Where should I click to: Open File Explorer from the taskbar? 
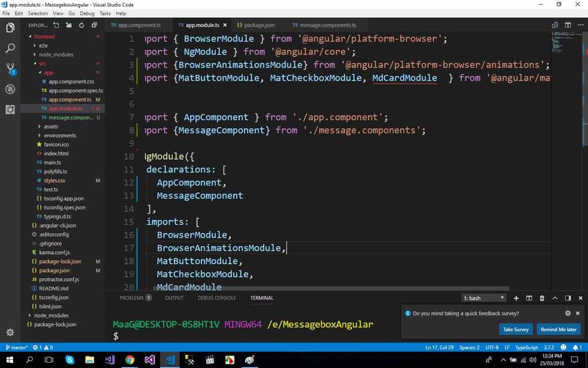pos(90,360)
